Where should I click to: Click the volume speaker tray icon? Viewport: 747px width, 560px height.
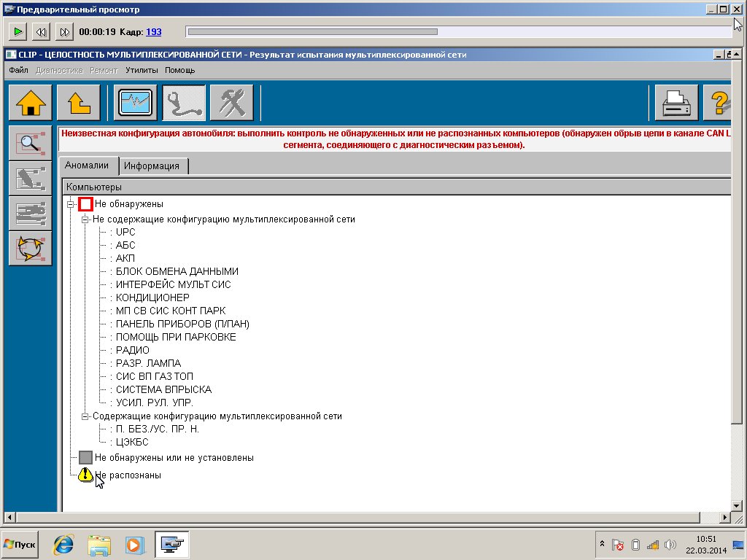coord(670,545)
